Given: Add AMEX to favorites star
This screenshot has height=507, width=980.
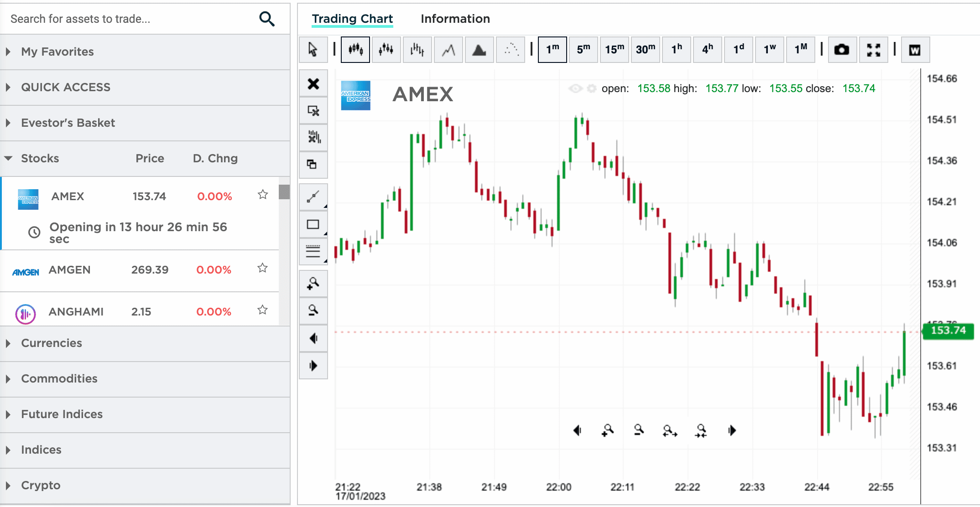Looking at the screenshot, I should (x=263, y=195).
